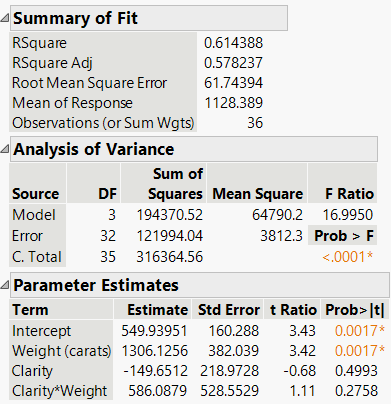Viewport: 391px width, 404px height.
Task: Select Error DF value 32
Action: (x=108, y=236)
